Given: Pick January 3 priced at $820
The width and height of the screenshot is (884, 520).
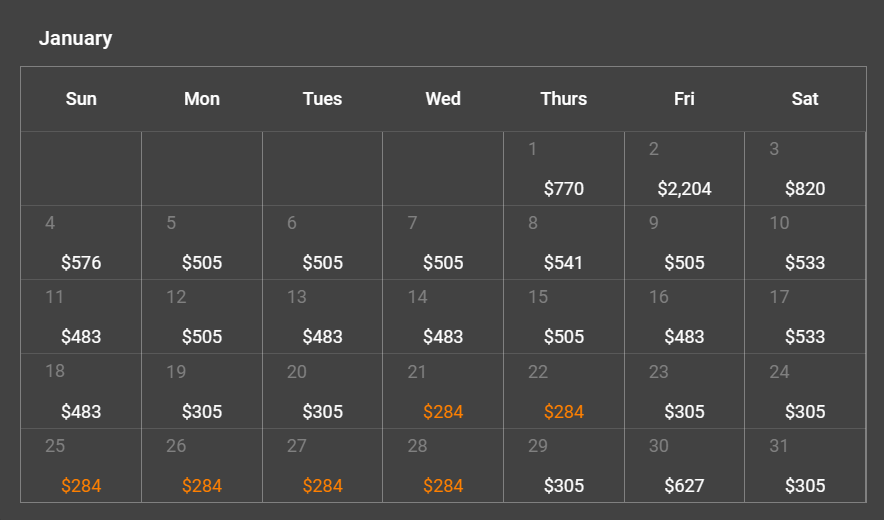Looking at the screenshot, I should [805, 170].
